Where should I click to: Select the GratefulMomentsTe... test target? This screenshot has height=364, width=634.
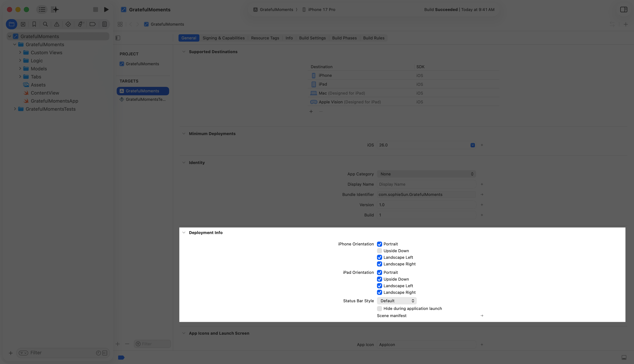[x=143, y=100]
